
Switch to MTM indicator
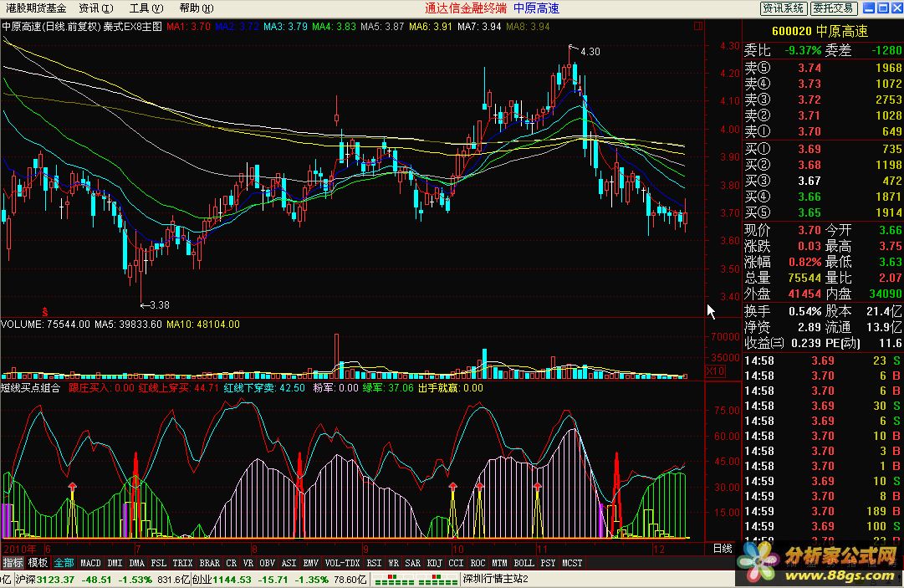point(500,563)
